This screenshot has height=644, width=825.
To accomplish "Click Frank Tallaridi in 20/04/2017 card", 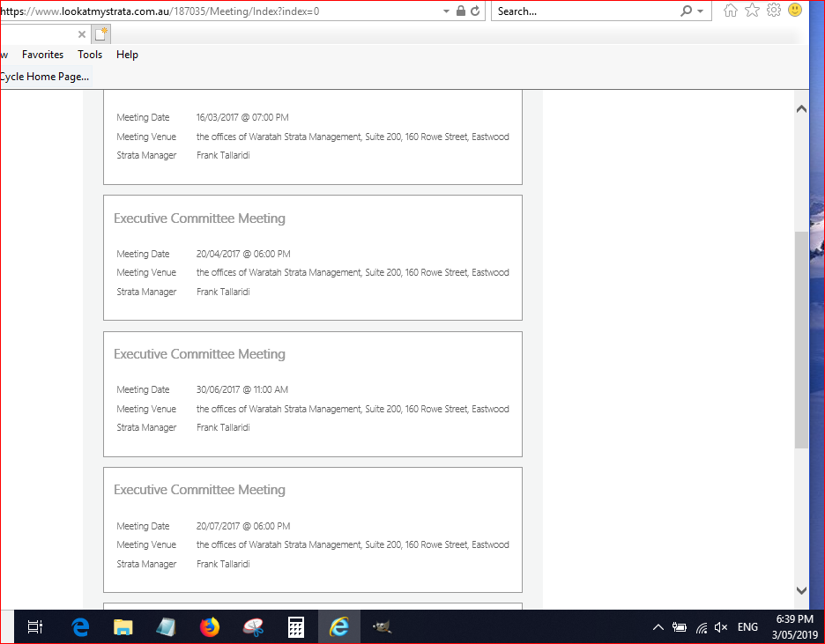I will pos(223,292).
